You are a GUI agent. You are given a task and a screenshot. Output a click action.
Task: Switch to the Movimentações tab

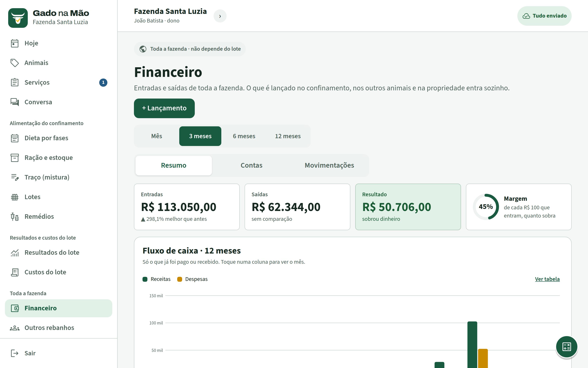tap(329, 166)
